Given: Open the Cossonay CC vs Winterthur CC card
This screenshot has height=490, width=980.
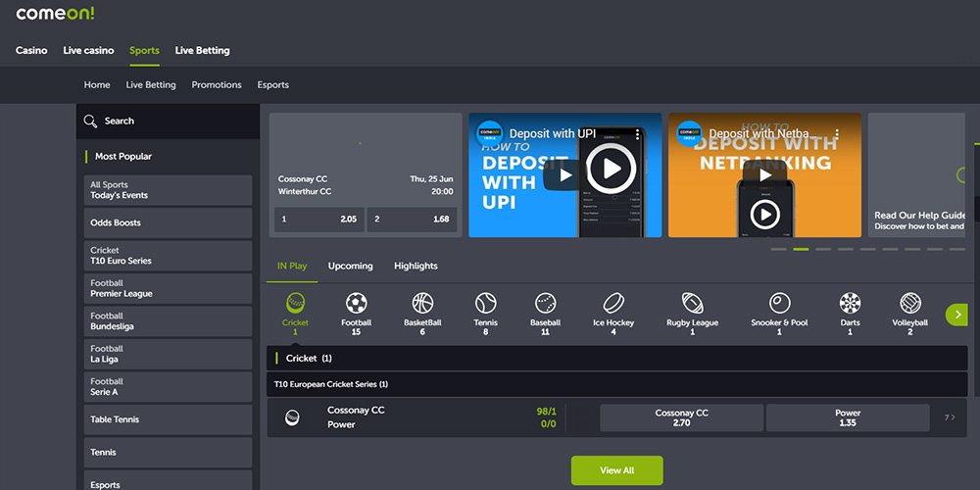Looking at the screenshot, I should click(366, 175).
